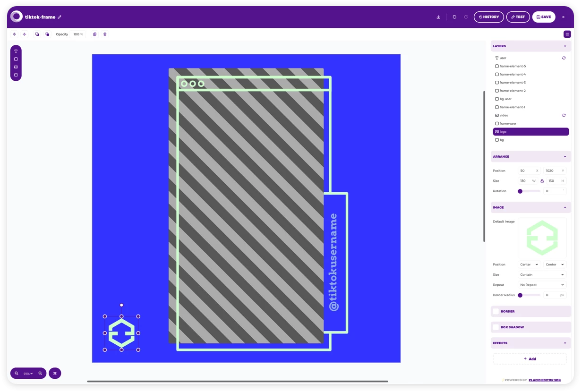Click the X position field
The height and width of the screenshot is (392, 581).
[529, 170]
